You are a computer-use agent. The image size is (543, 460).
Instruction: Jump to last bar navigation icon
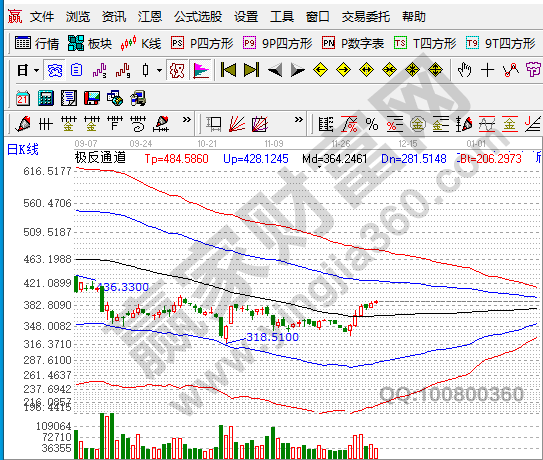pyautogui.click(x=251, y=70)
